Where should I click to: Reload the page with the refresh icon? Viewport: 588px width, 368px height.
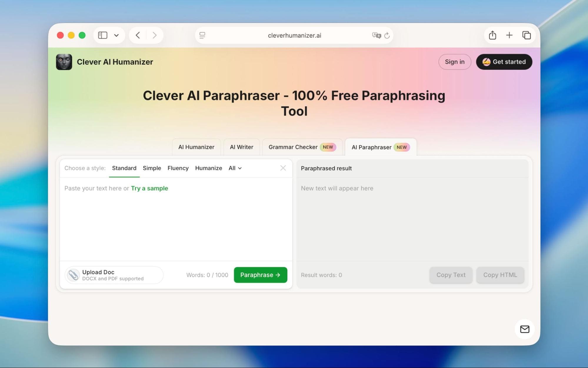(x=387, y=35)
